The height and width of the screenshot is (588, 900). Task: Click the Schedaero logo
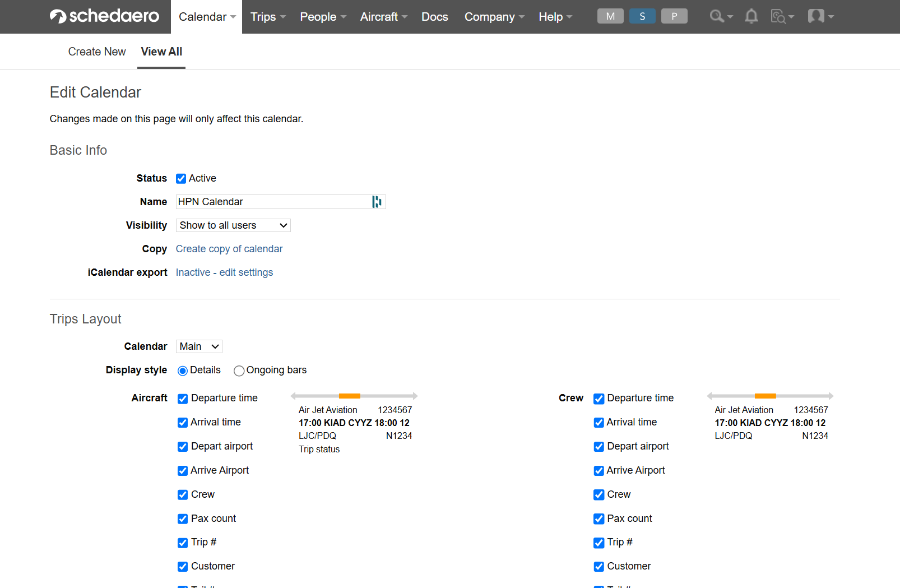[104, 16]
